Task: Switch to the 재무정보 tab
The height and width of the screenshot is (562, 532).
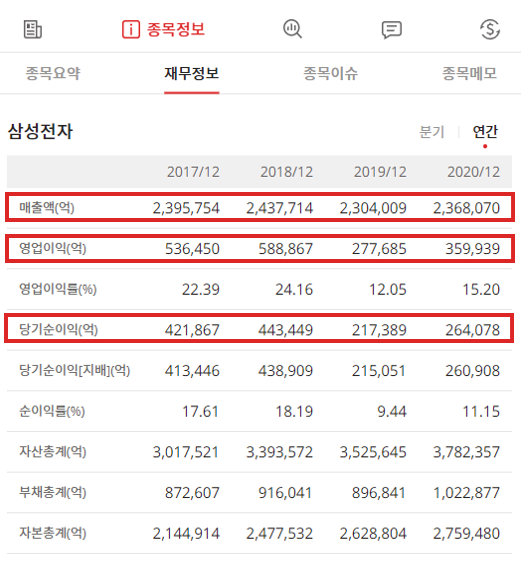Action: click(x=192, y=73)
